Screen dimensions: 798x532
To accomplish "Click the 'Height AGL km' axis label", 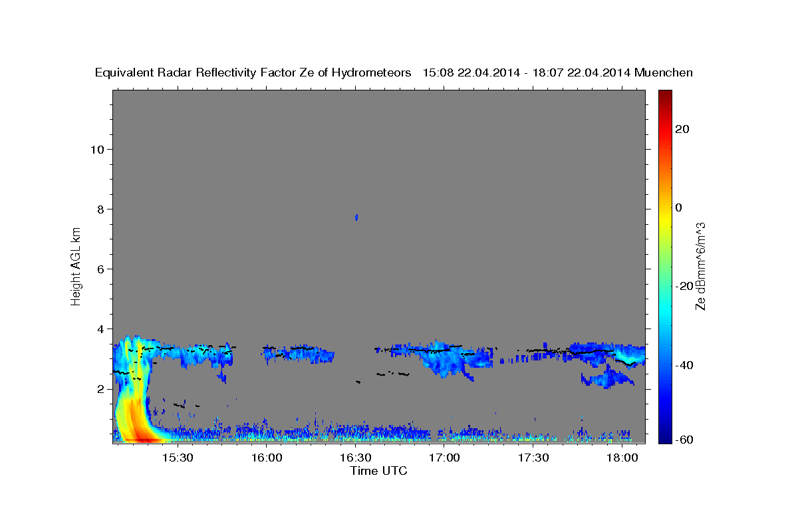I will [x=76, y=265].
